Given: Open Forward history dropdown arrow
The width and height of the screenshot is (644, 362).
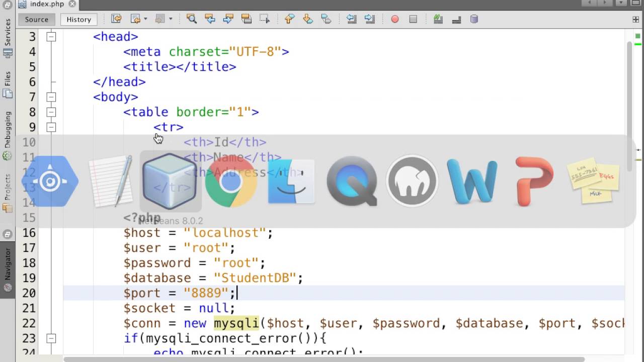Looking at the screenshot, I should [x=171, y=19].
